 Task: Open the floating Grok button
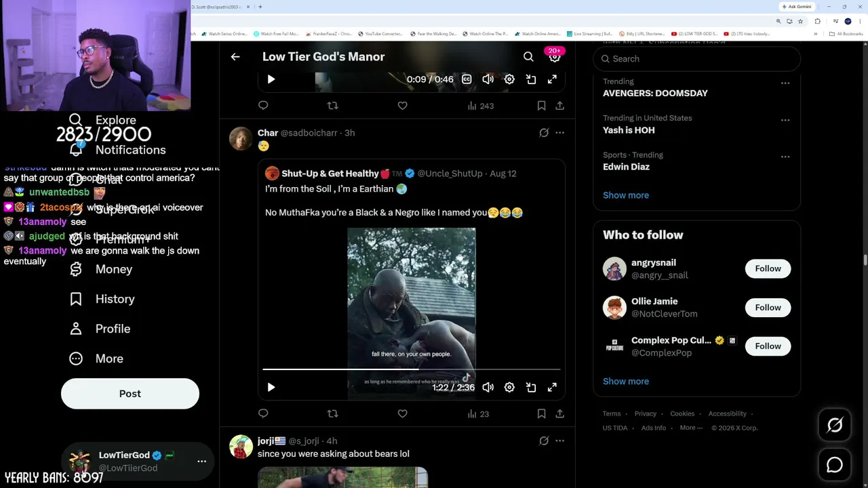(x=835, y=425)
